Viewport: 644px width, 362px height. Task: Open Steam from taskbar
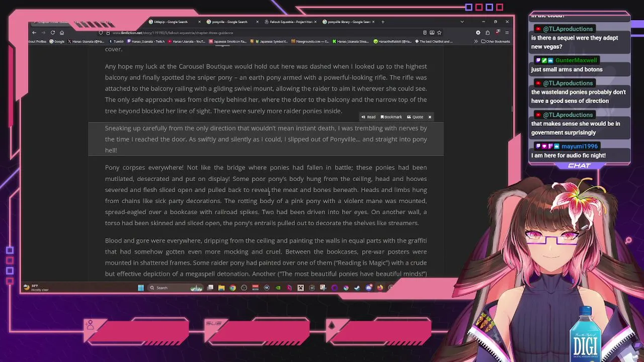tap(357, 288)
